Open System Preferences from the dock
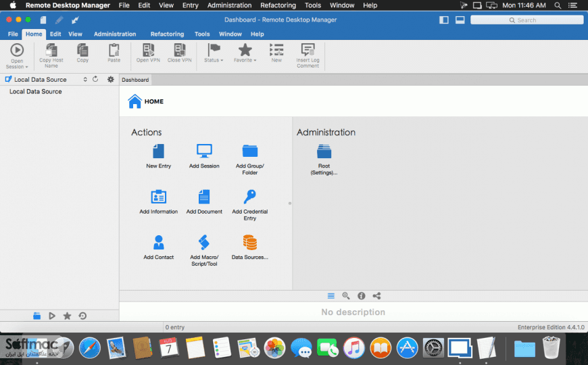Screen dimensions: 588x365 (x=433, y=347)
